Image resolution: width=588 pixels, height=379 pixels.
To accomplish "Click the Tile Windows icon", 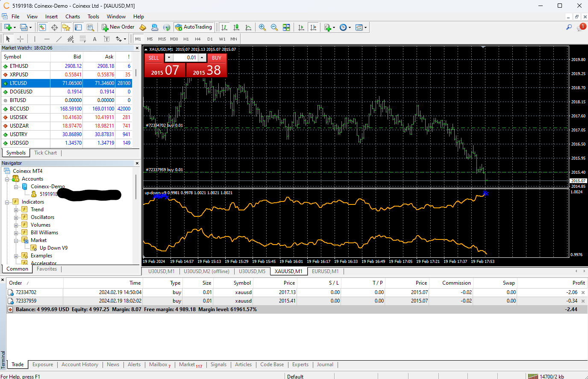I will pyautogui.click(x=286, y=27).
